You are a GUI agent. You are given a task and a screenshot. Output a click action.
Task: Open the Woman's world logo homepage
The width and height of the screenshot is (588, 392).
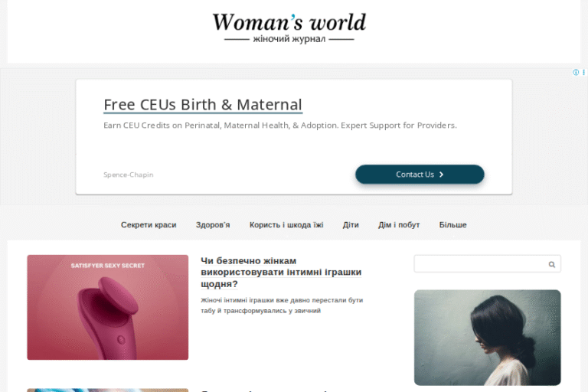pyautogui.click(x=289, y=28)
